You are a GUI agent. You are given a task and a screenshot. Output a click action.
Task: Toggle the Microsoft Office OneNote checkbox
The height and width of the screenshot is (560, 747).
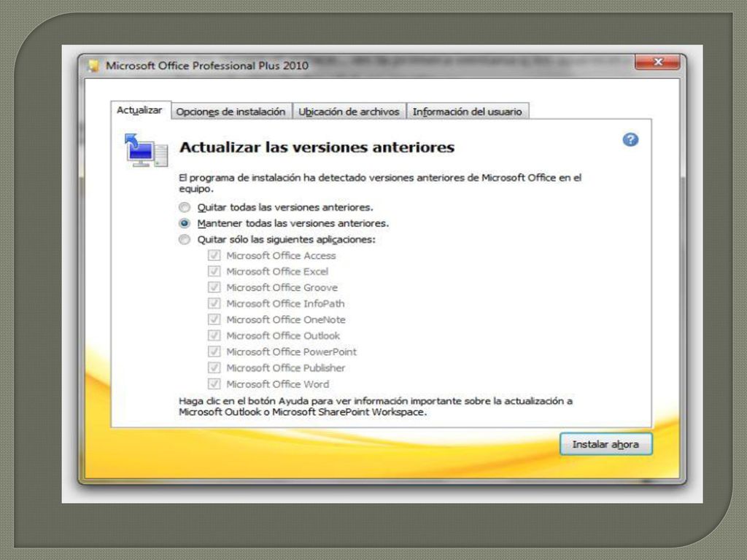214,319
